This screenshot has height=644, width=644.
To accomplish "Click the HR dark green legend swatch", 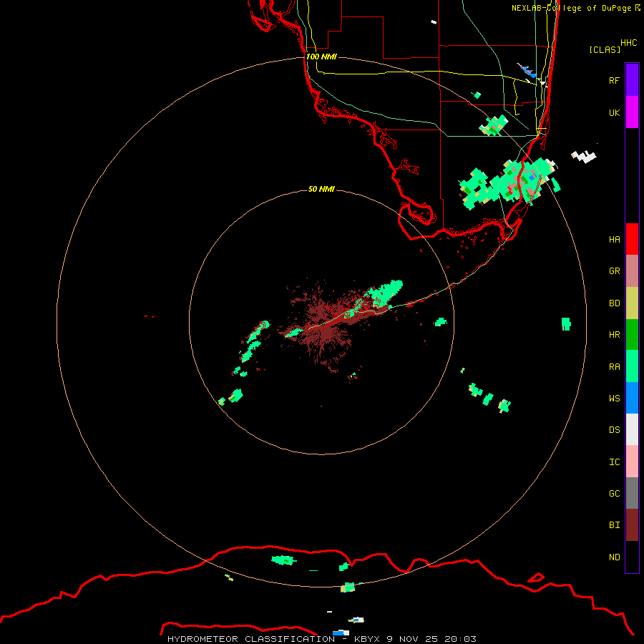I will point(632,335).
